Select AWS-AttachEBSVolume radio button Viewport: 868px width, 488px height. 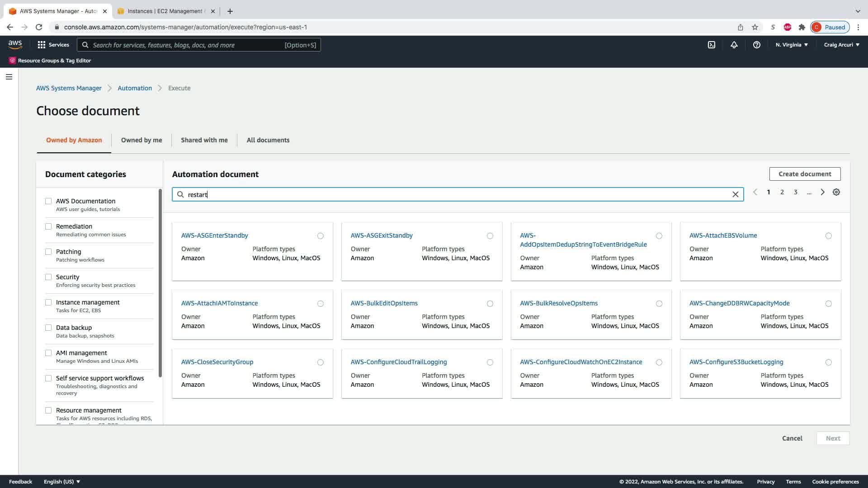[828, 236]
